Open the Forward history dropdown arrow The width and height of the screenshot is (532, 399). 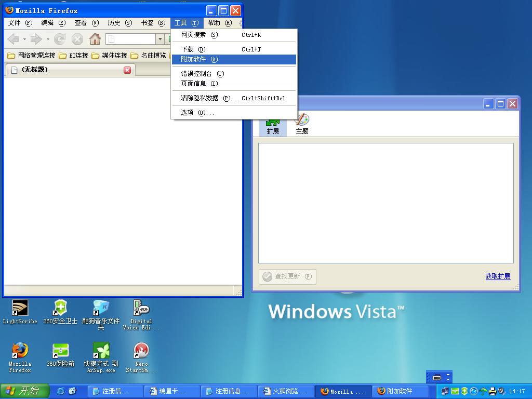47,39
